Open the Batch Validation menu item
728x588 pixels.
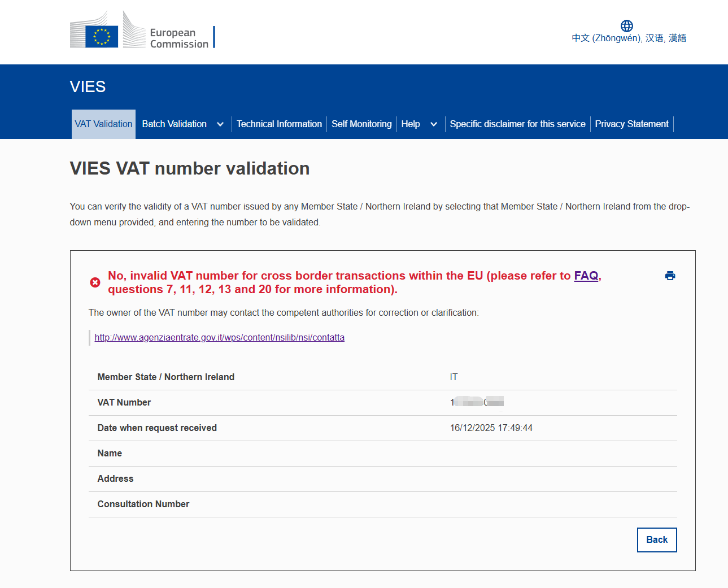tap(175, 124)
